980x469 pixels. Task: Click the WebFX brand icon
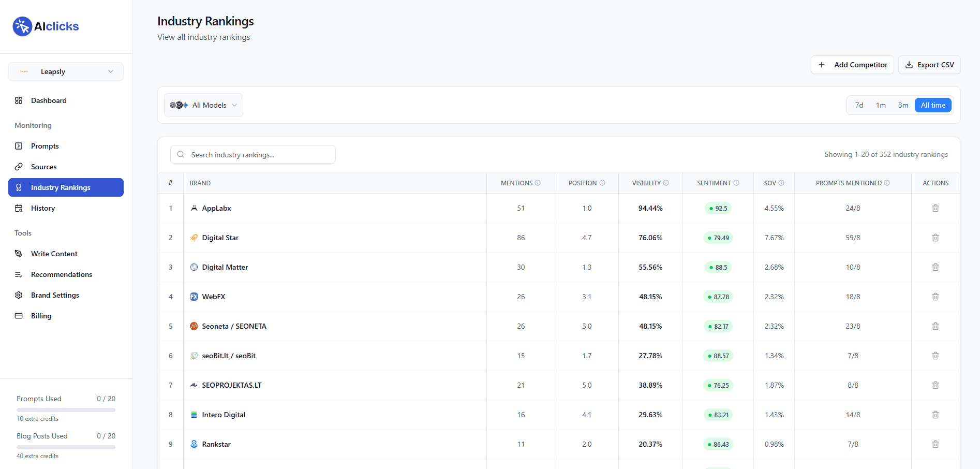194,297
